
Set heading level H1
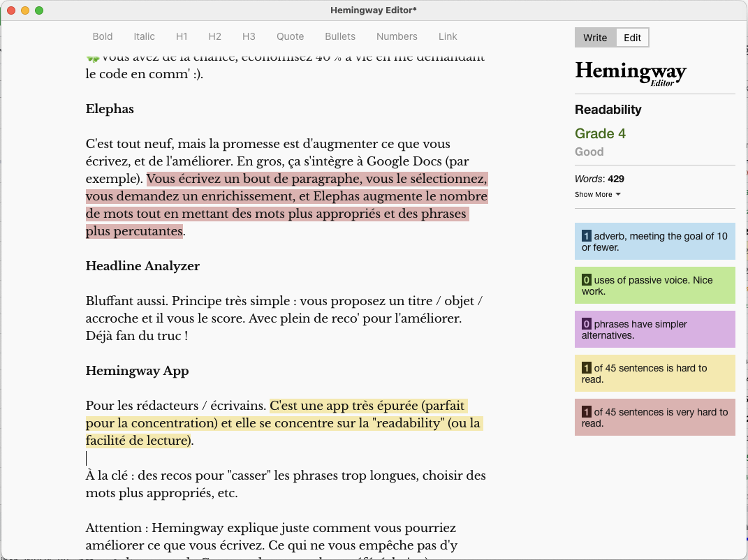click(182, 36)
